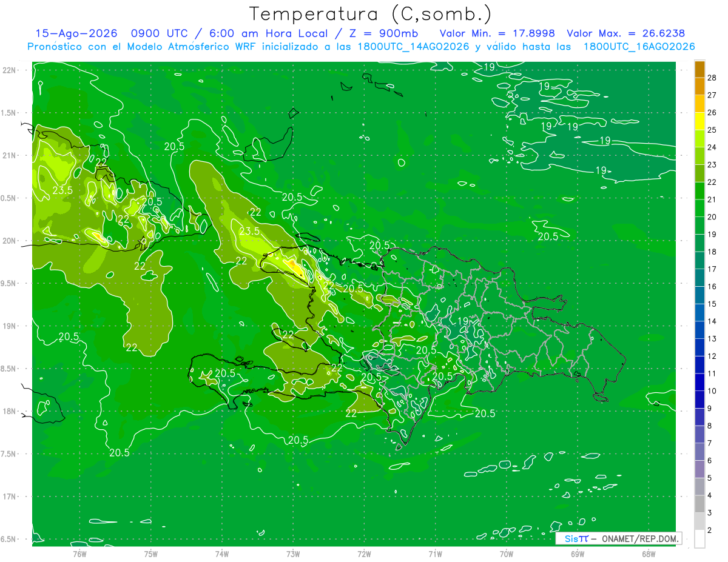Pick the dark orange swatch above 28

click(x=699, y=69)
